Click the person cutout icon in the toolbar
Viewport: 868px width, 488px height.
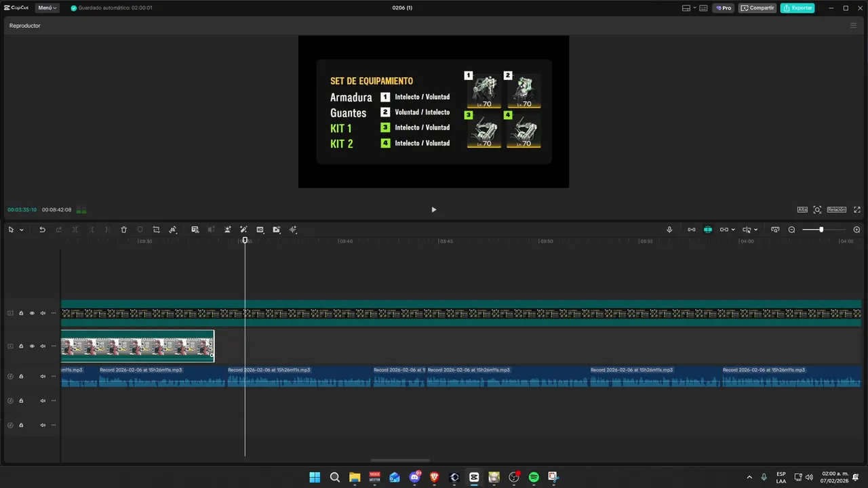coord(227,230)
